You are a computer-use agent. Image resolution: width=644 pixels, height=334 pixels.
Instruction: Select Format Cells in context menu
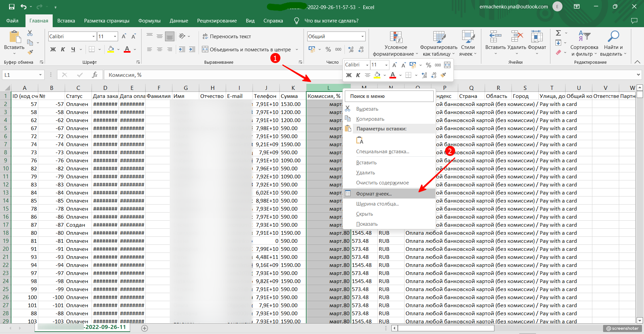[x=374, y=193]
